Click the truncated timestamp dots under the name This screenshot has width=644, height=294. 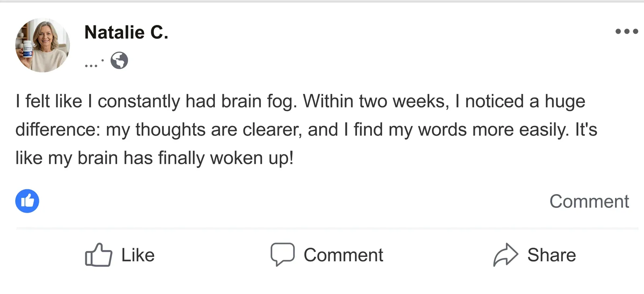point(91,66)
